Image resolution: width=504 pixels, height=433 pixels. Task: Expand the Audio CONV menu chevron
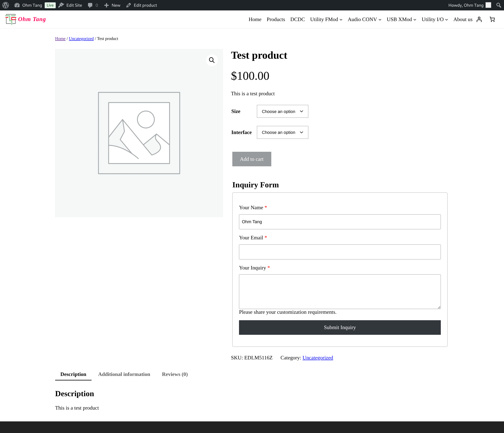point(380,20)
